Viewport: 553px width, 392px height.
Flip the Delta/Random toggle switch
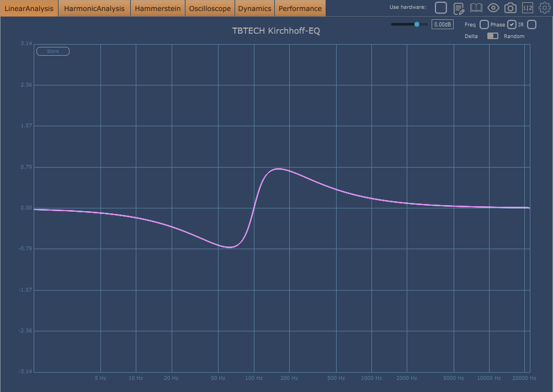pos(492,36)
